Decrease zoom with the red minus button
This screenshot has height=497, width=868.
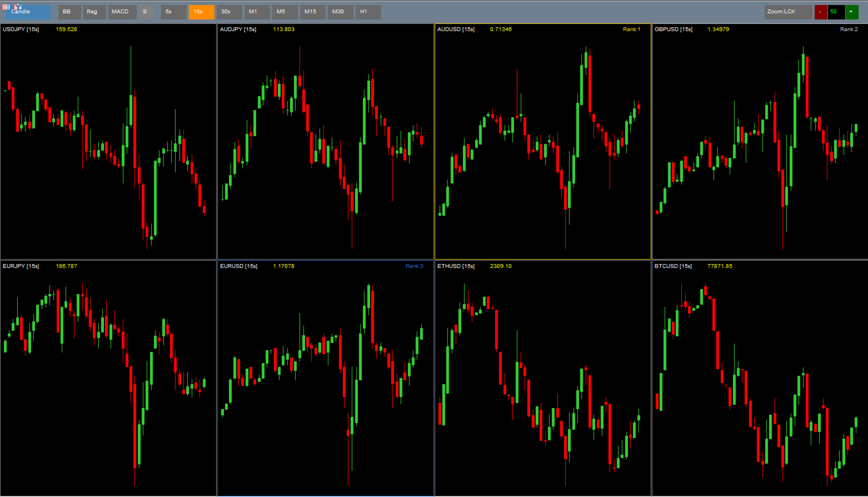tap(821, 12)
